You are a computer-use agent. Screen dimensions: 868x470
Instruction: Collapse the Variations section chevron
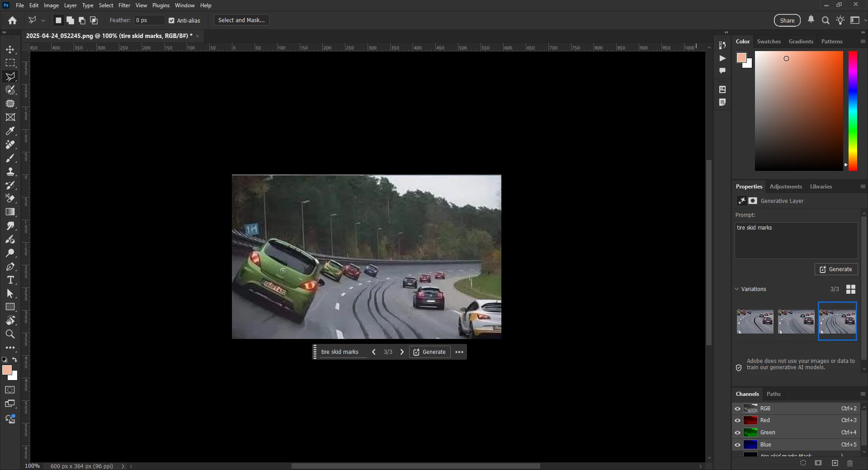[736, 289]
